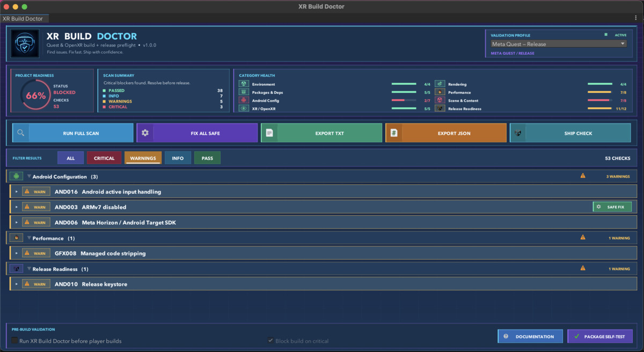Expand the AND010 Release keystore row
644x352 pixels.
click(x=17, y=284)
